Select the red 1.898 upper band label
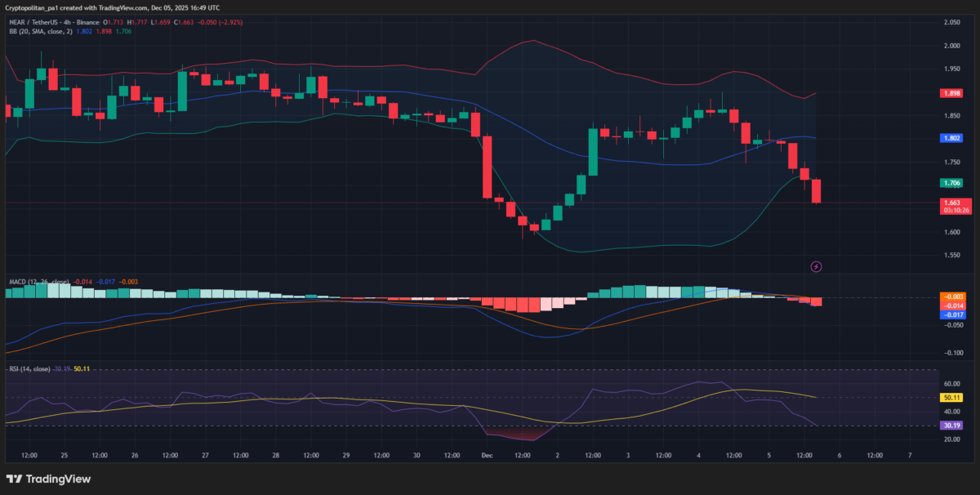 click(x=951, y=93)
